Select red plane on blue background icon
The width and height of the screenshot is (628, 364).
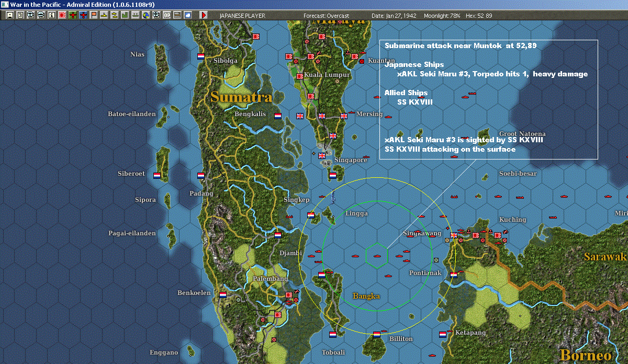[83, 15]
